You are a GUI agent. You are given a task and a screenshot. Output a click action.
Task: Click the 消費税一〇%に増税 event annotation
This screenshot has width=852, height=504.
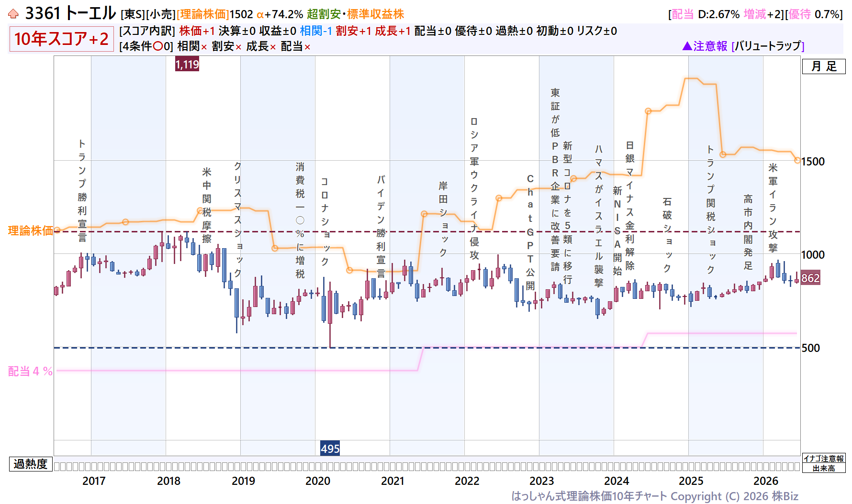[300, 220]
